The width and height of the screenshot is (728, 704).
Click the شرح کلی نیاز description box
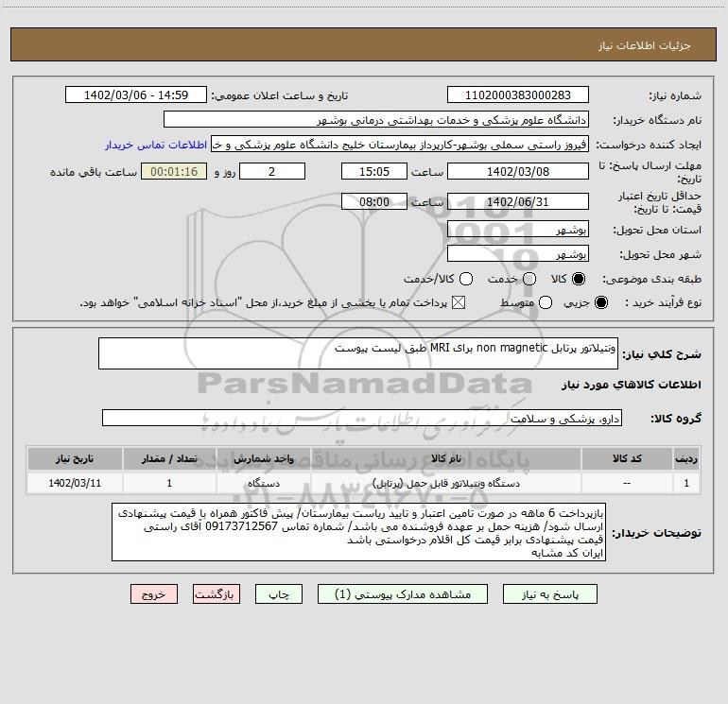(x=358, y=353)
